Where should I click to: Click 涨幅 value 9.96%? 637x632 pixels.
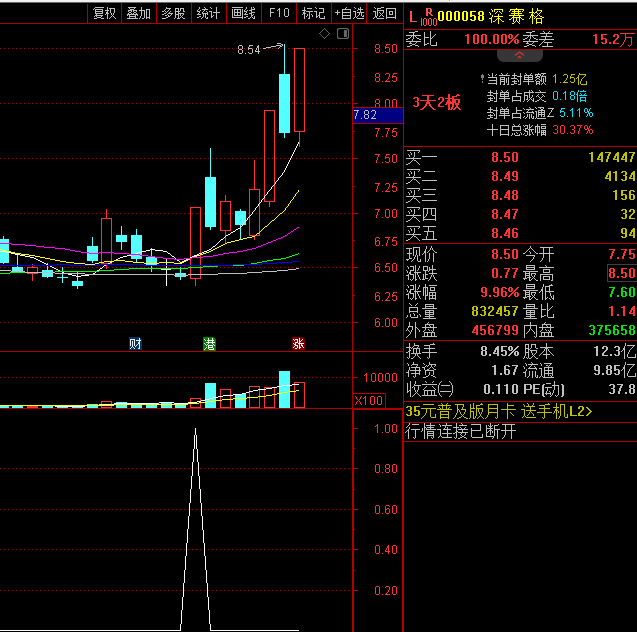[500, 292]
